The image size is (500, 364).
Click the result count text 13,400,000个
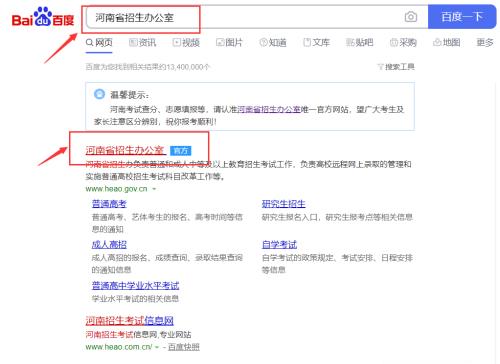point(188,67)
